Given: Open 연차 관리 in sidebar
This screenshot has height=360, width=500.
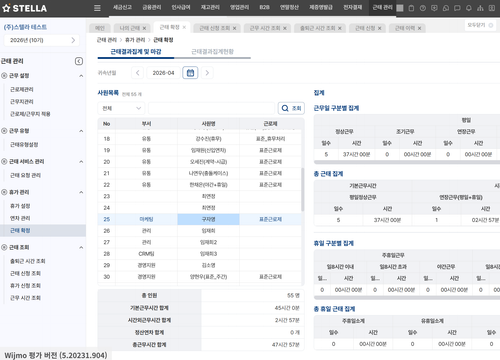Looking at the screenshot, I should tap(20, 218).
